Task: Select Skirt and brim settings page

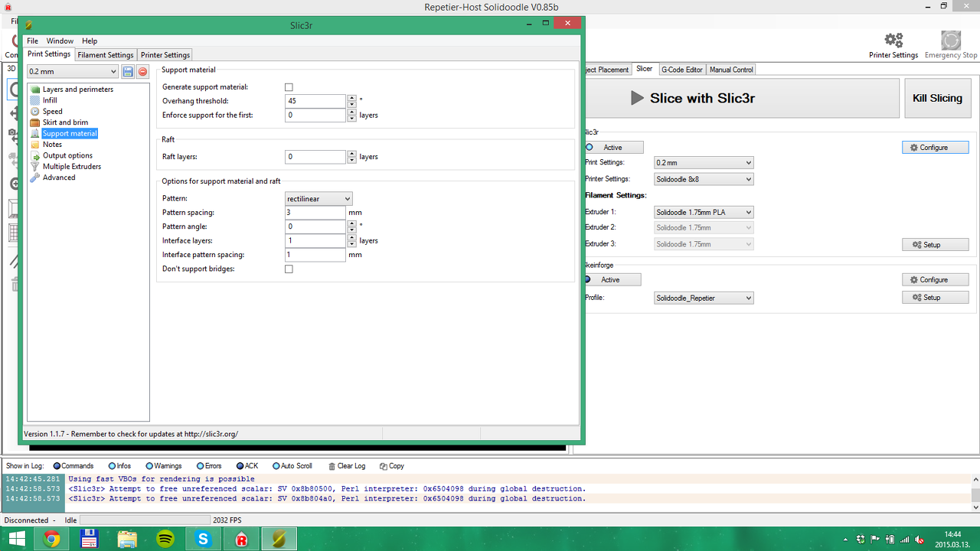Action: (65, 122)
